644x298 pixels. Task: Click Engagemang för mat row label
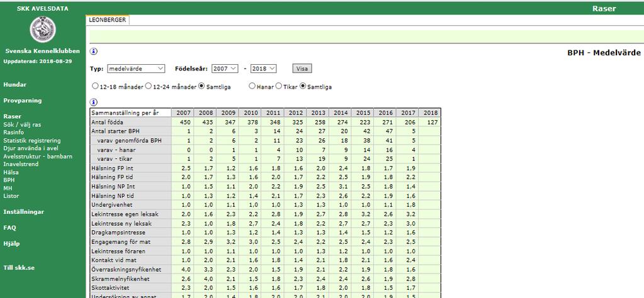click(121, 242)
